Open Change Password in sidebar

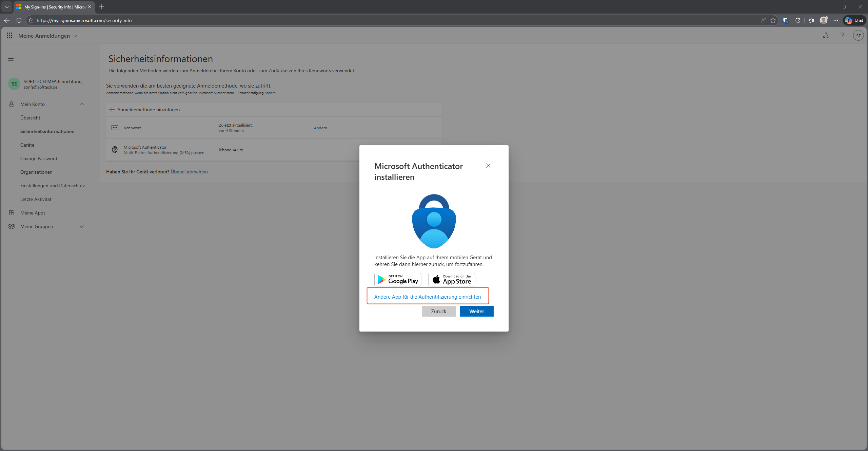click(x=39, y=158)
